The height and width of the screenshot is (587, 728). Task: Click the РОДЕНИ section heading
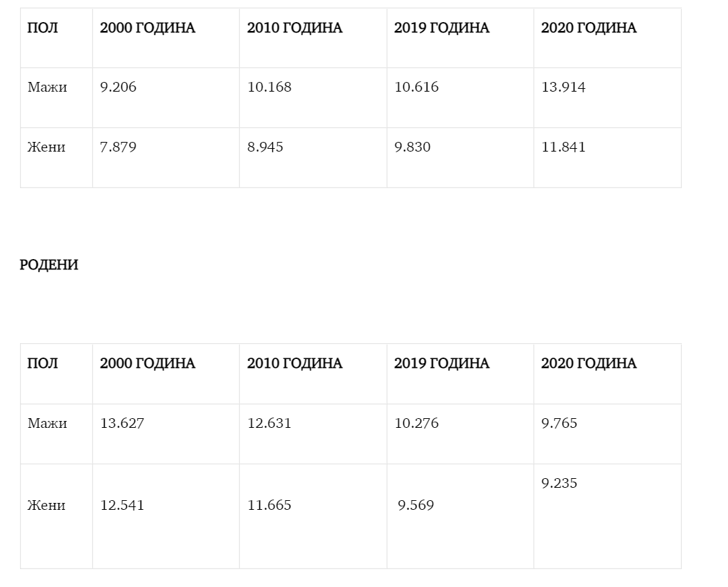[49, 265]
